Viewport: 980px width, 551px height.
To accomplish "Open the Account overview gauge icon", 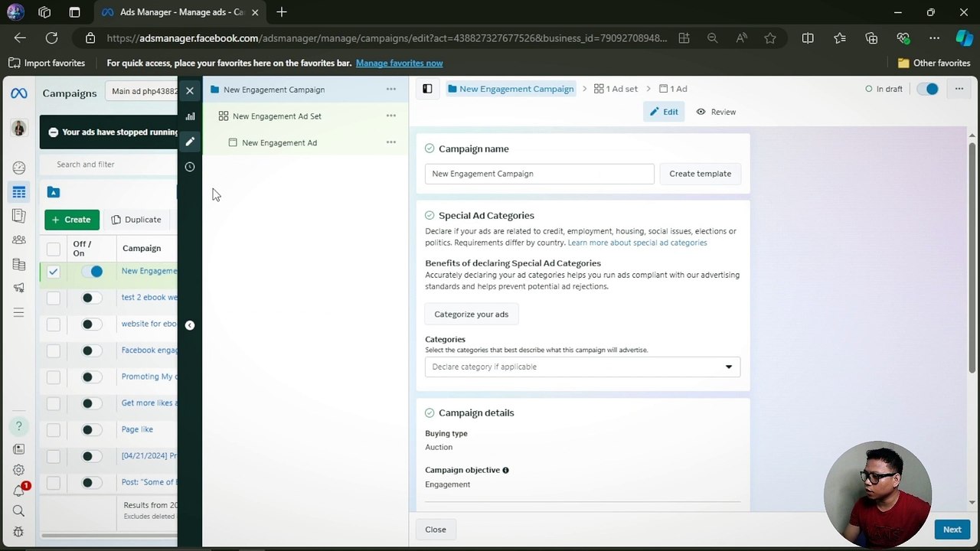I will tap(19, 168).
